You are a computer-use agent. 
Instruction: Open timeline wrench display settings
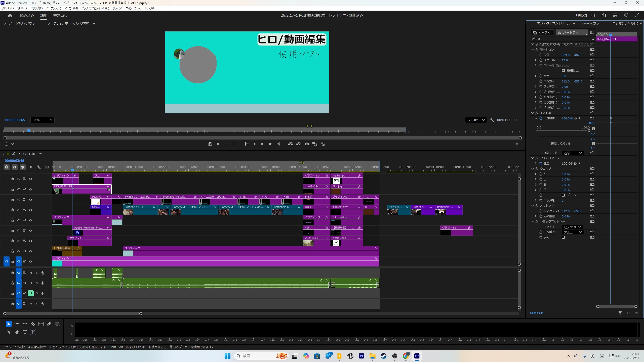pos(39,167)
